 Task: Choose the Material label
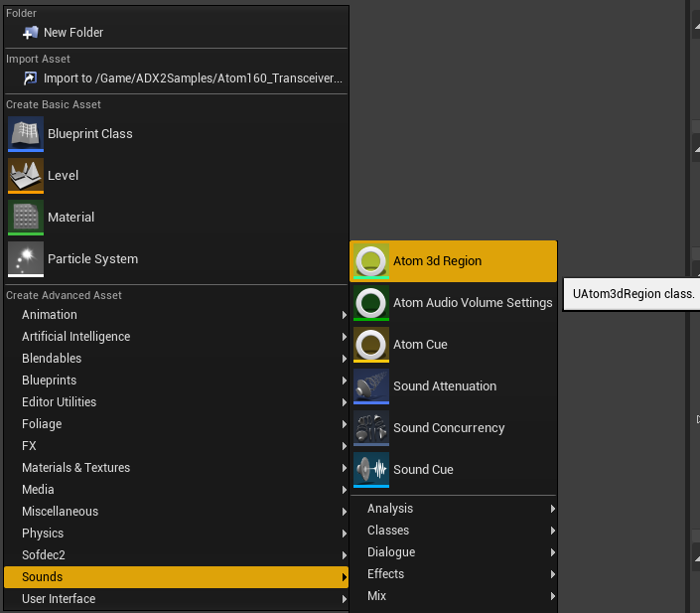pos(70,218)
